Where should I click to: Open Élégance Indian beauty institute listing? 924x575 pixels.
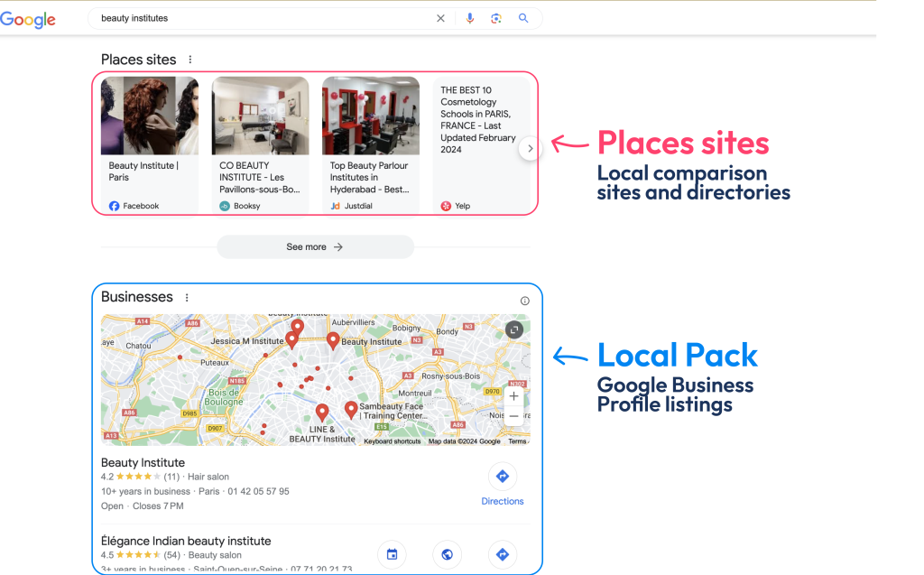[x=186, y=541]
